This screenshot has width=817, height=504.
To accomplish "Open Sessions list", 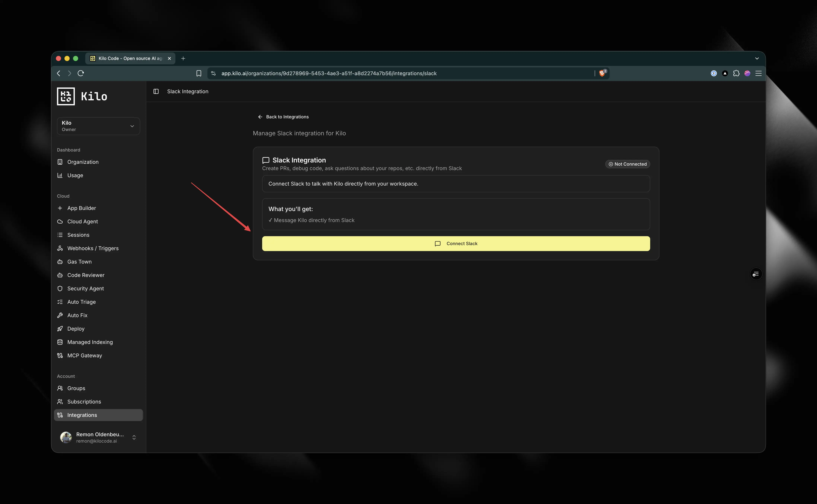I will point(98,235).
